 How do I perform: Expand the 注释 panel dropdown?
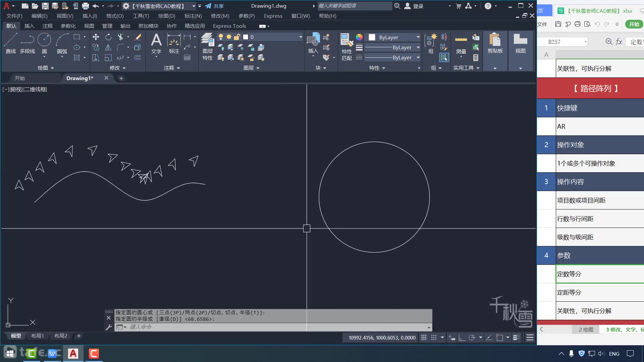point(172,68)
